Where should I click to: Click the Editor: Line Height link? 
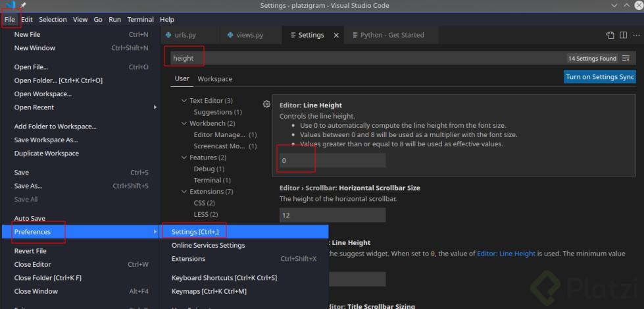(506, 254)
